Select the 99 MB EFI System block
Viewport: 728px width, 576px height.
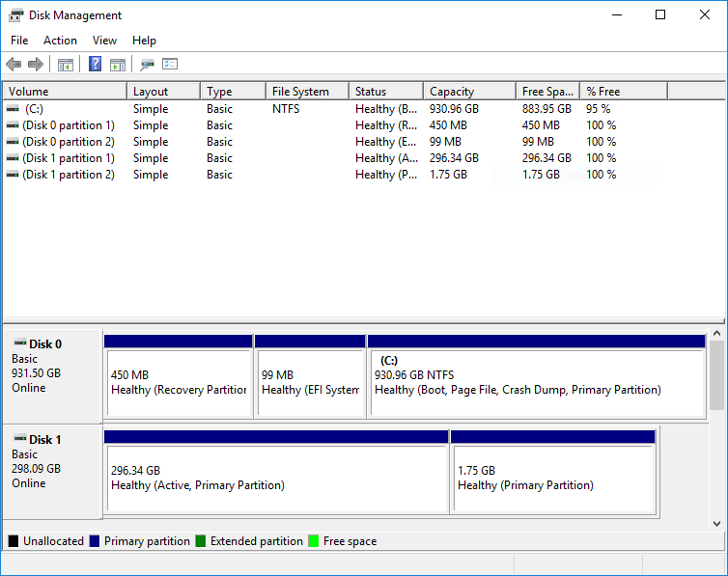(x=310, y=376)
